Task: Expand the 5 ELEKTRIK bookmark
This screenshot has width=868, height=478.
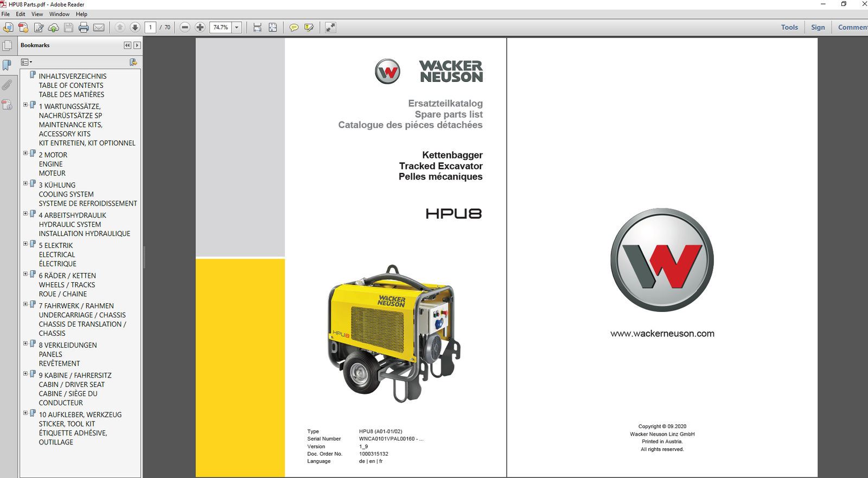Action: pyautogui.click(x=25, y=244)
